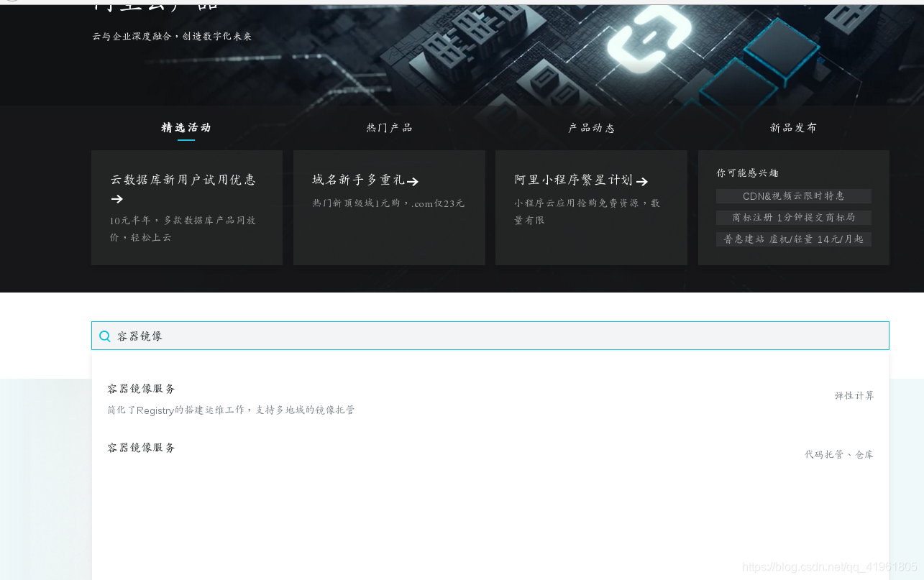Click the 你可能感兴趣 heading
The image size is (924, 580).
coord(747,173)
